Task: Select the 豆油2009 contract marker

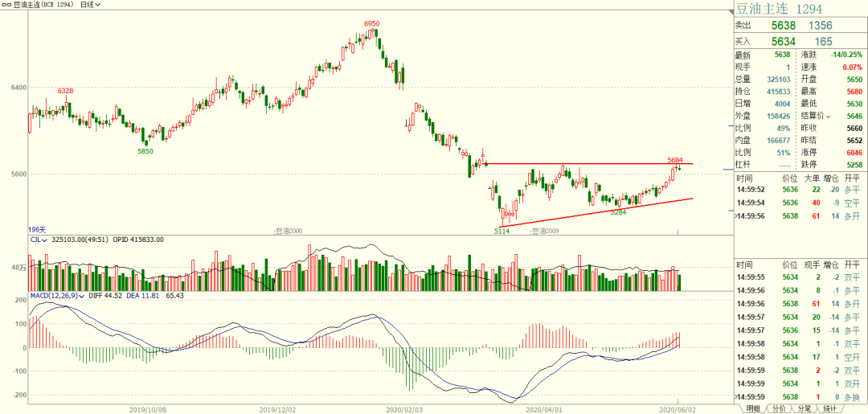Action: [543, 231]
